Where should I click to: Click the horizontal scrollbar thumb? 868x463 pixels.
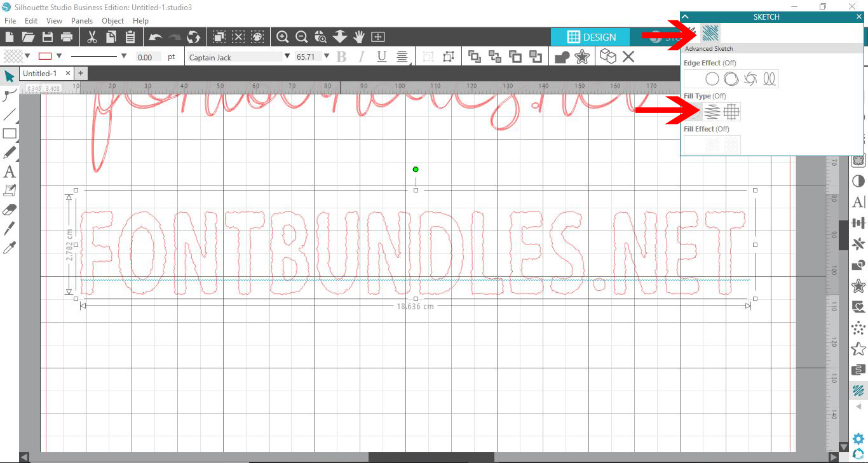point(431,457)
